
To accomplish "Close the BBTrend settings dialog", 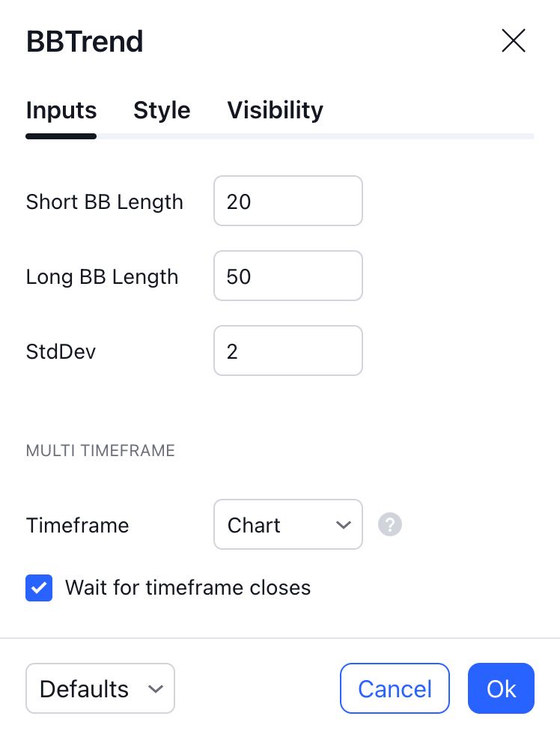I will 514,41.
